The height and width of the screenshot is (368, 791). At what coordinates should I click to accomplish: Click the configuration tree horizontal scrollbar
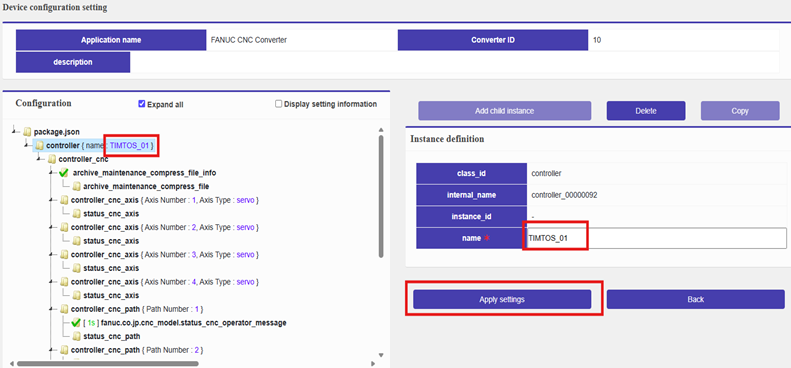(107, 363)
